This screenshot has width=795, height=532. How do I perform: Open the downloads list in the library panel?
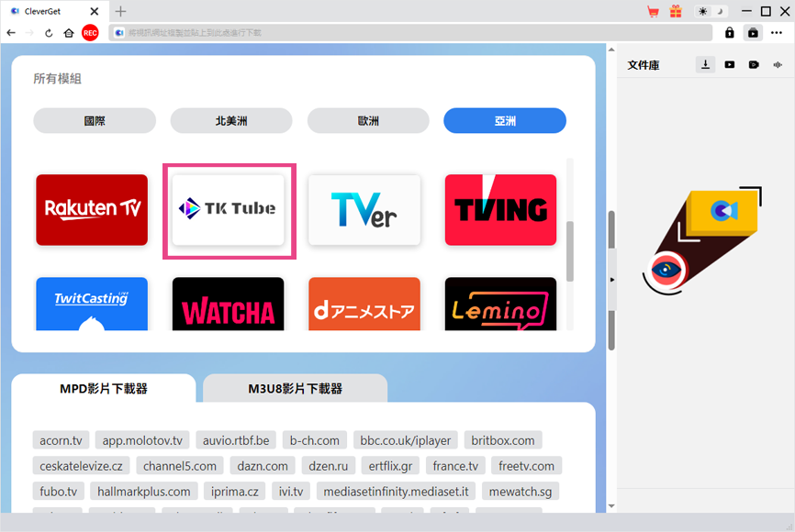pos(705,65)
